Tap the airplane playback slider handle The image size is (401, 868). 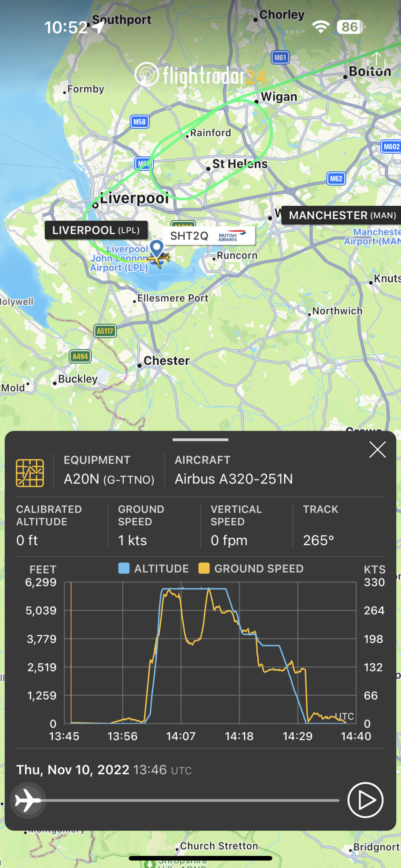tap(28, 800)
